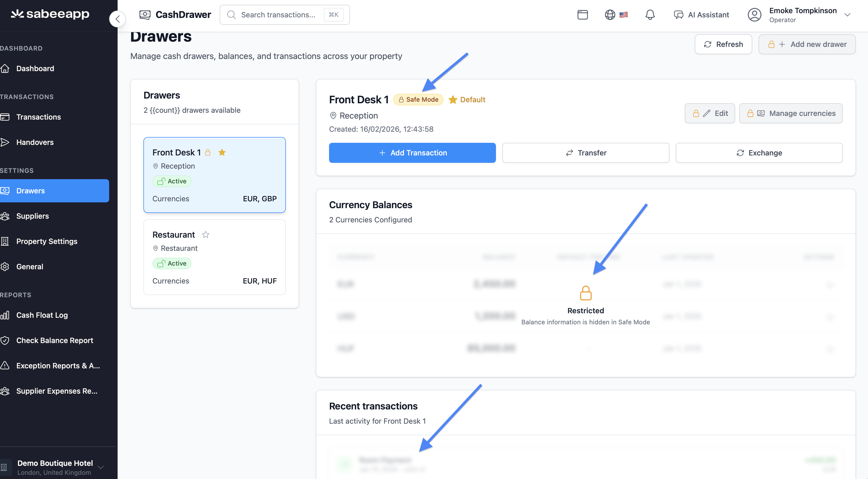The width and height of the screenshot is (868, 479).
Task: Click the Safe Mode badge
Action: point(418,100)
